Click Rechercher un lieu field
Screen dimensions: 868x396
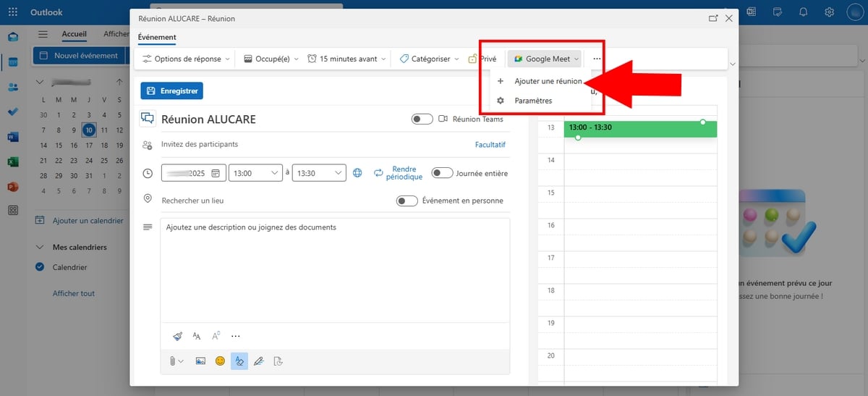click(x=275, y=201)
